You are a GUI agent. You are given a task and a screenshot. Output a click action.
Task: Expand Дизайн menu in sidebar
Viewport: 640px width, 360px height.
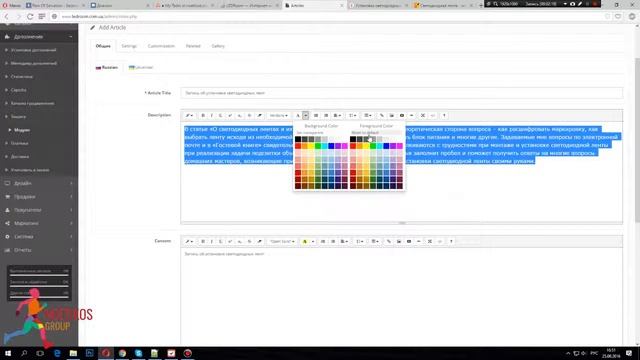coord(39,183)
